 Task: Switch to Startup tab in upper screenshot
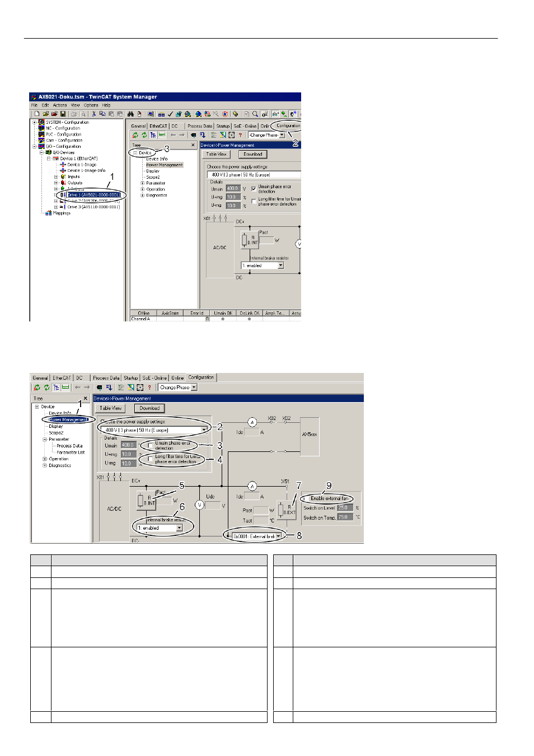coord(223,126)
